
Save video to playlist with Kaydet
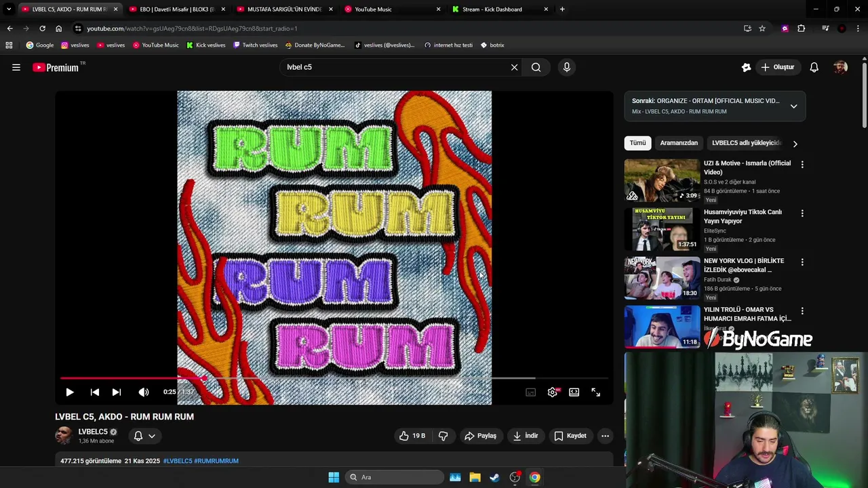[570, 436]
